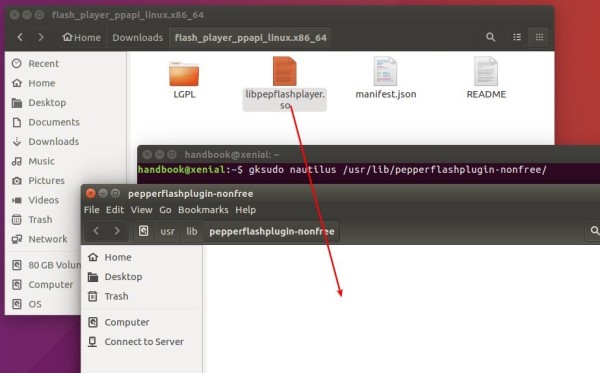Select the libpepflashplayer.so file

(x=284, y=84)
